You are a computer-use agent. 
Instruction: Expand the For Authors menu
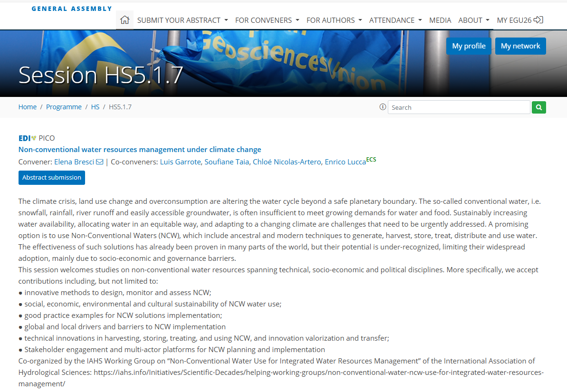coord(334,20)
